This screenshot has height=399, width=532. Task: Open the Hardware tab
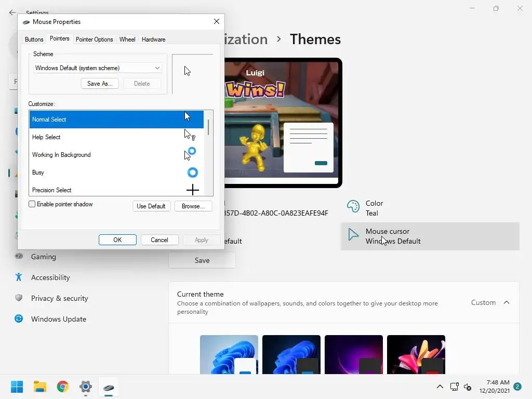(153, 39)
